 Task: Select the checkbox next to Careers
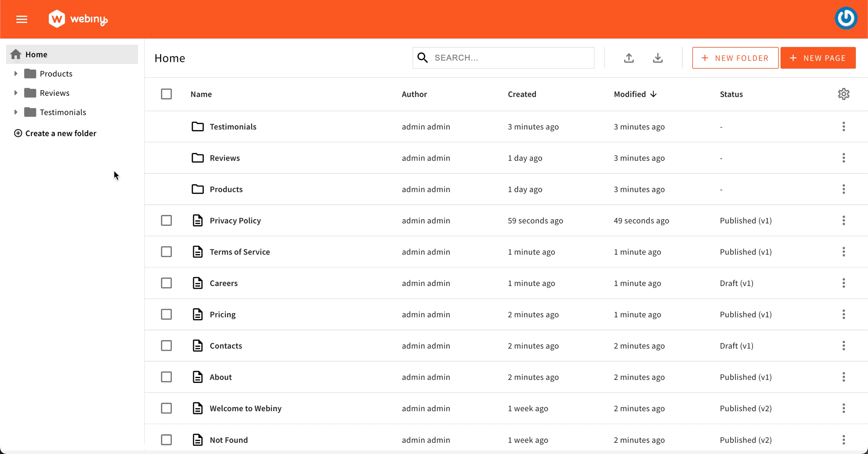(166, 283)
